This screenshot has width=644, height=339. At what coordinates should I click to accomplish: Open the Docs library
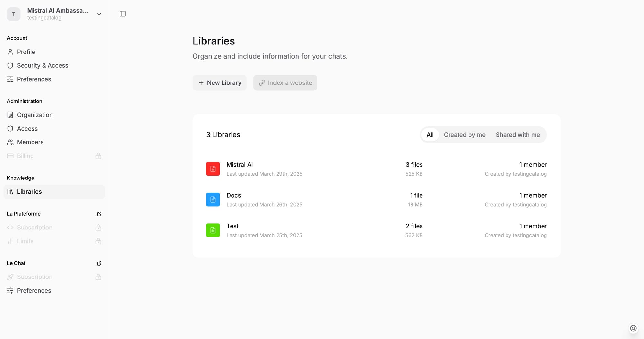pyautogui.click(x=376, y=199)
